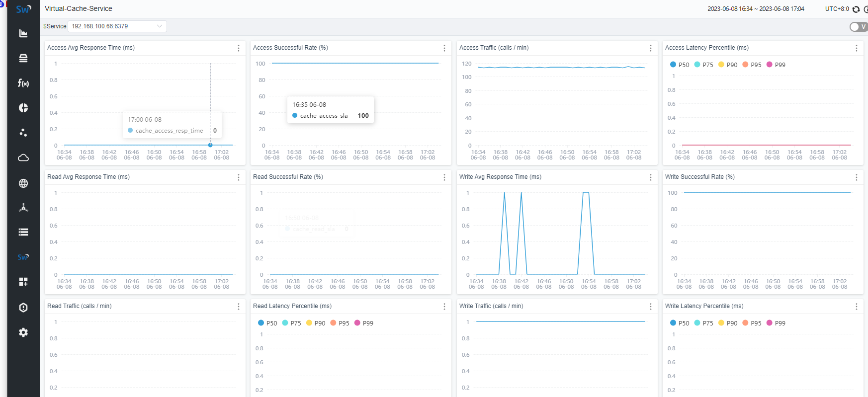Toggle P99 series in Read Latency Percentile legend
Viewport: 868px width, 397px height.
pyautogui.click(x=364, y=323)
